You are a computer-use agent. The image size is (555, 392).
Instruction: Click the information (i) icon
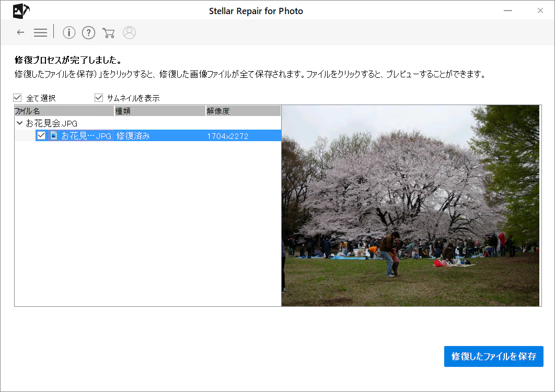click(69, 32)
